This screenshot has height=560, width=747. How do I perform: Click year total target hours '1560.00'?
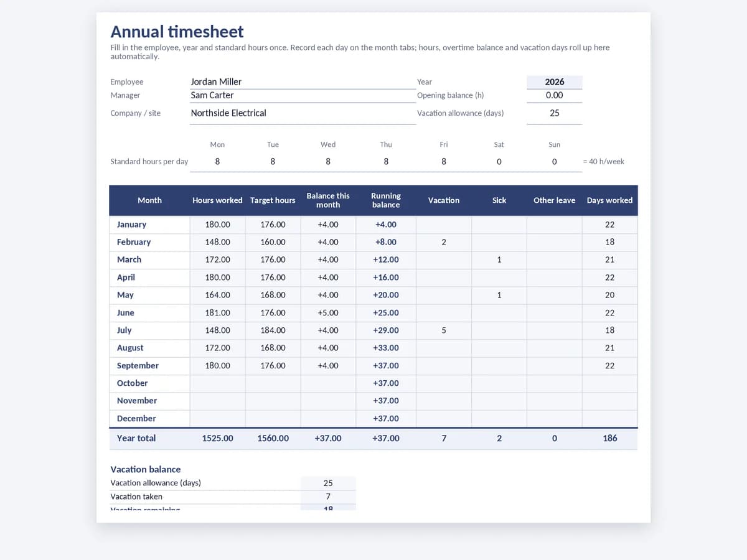[273, 439]
